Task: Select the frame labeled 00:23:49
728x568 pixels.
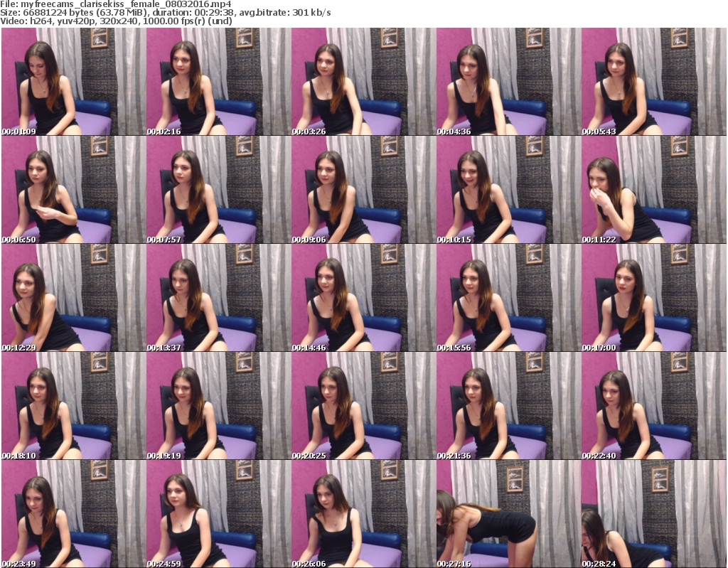Action: [x=73, y=515]
